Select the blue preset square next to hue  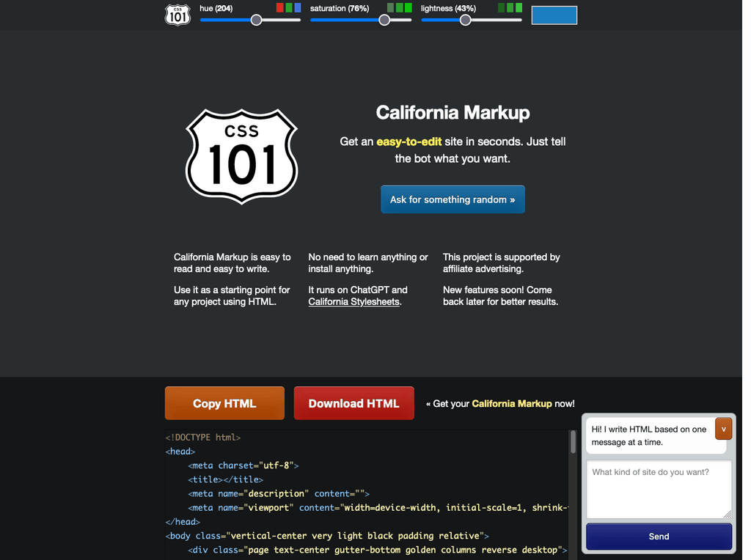297,7
